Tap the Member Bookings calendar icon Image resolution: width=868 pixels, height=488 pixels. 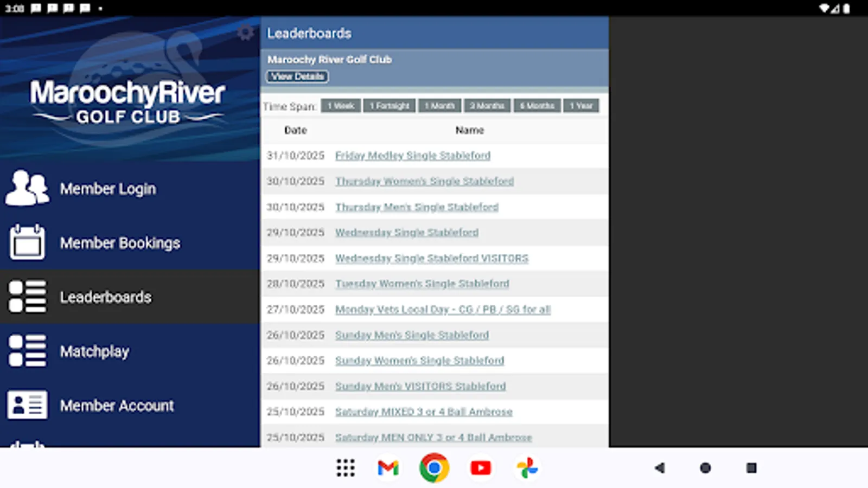26,242
